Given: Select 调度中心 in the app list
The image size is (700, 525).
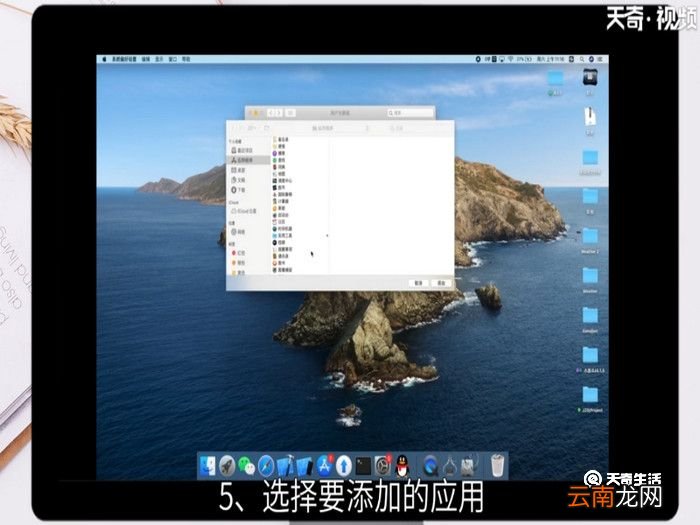Looking at the screenshot, I should (x=283, y=181).
